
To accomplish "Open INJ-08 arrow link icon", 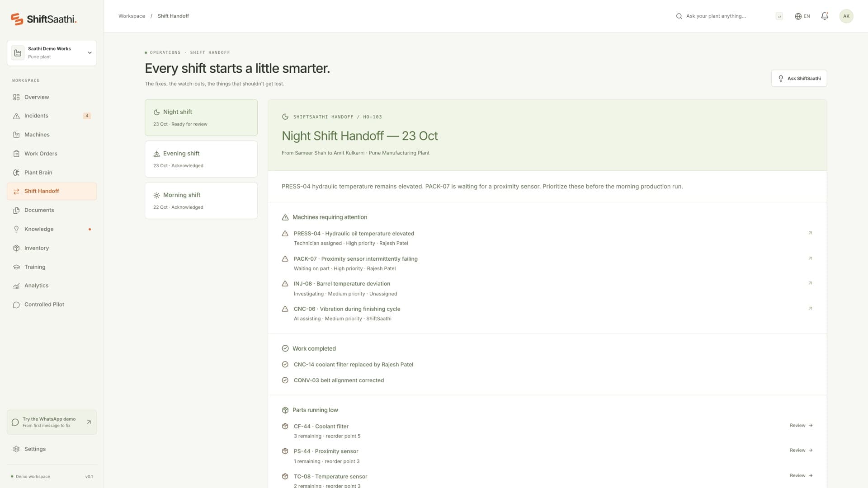I will click(x=810, y=283).
